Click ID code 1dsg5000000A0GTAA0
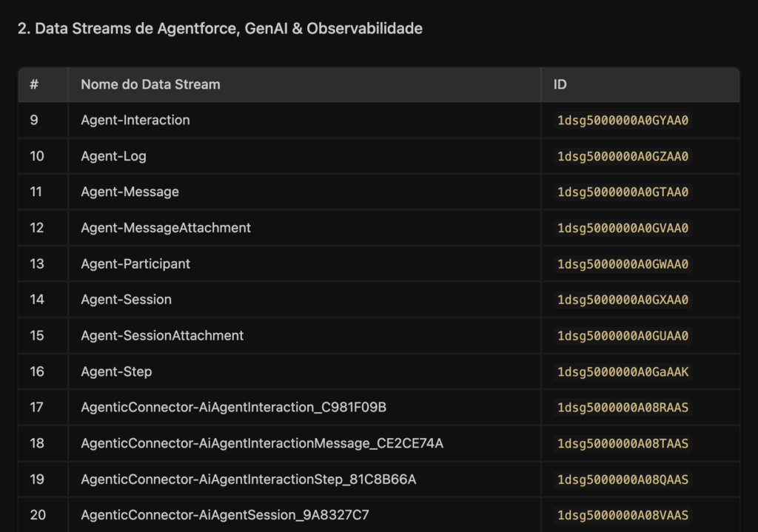This screenshot has width=758, height=532. (623, 192)
